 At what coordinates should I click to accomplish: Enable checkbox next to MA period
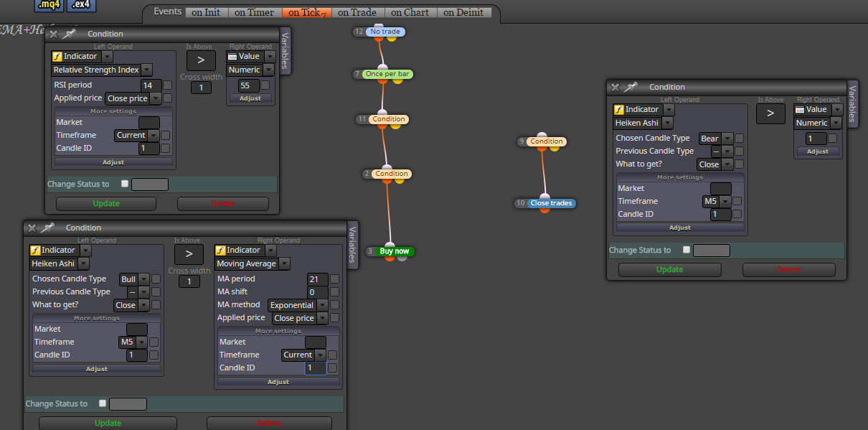pos(334,279)
